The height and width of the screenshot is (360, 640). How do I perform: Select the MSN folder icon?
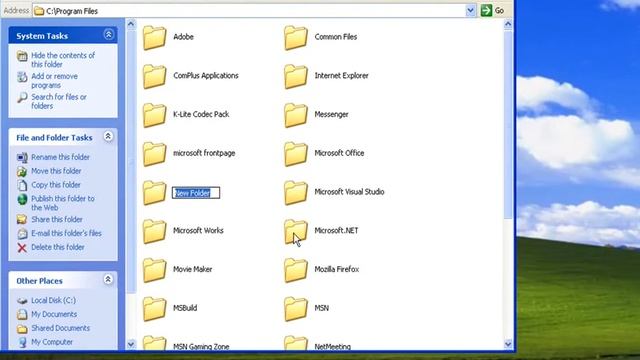click(296, 309)
